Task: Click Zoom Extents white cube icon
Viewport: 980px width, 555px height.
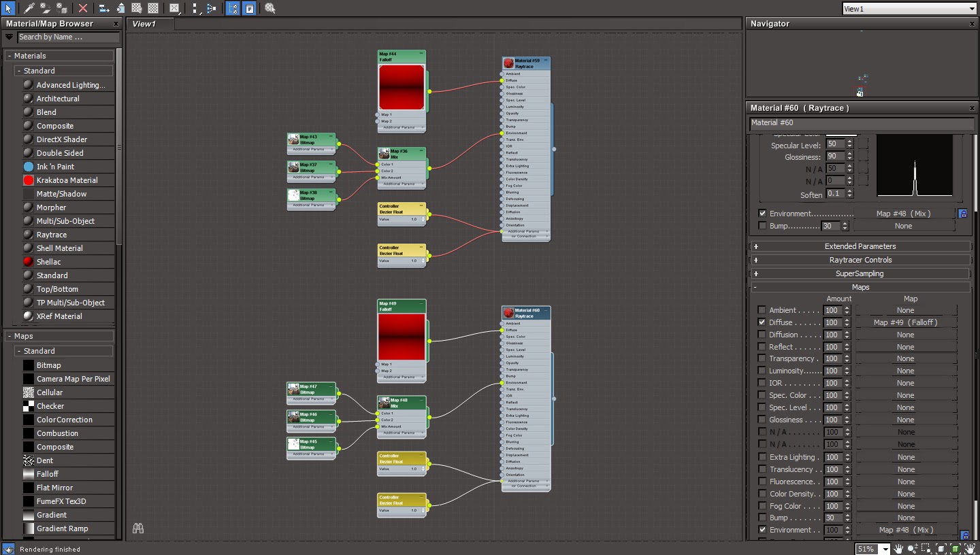Action: 942,549
